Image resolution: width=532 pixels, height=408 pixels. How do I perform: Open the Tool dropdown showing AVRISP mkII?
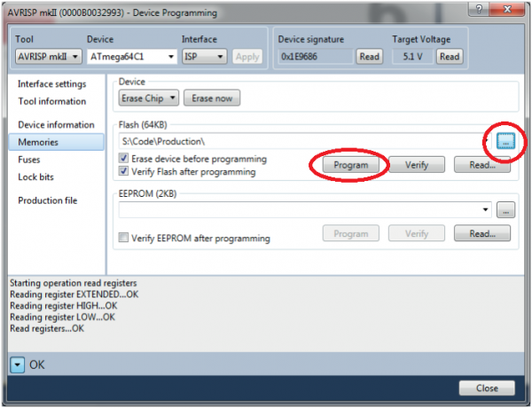click(x=49, y=57)
